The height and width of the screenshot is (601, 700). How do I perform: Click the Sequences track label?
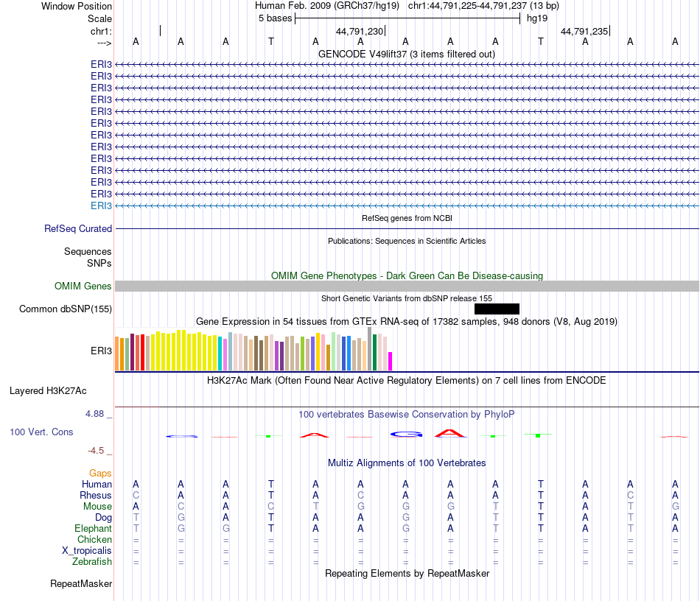pos(88,251)
